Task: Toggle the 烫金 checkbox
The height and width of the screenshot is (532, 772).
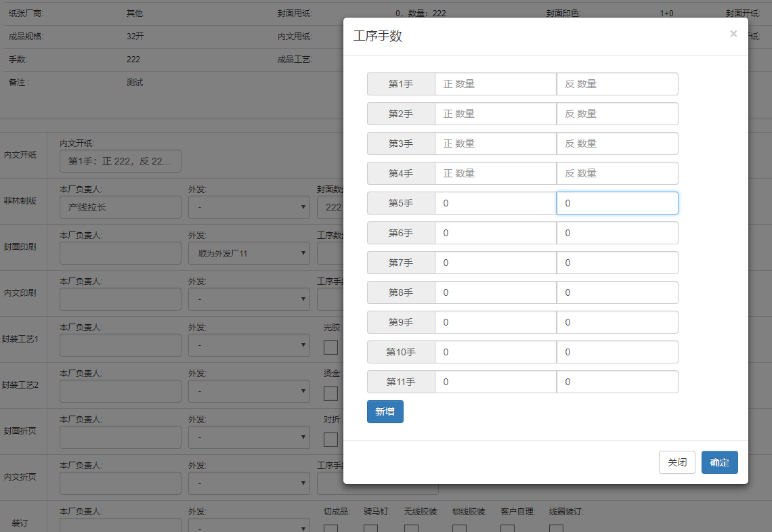Action: [331, 393]
